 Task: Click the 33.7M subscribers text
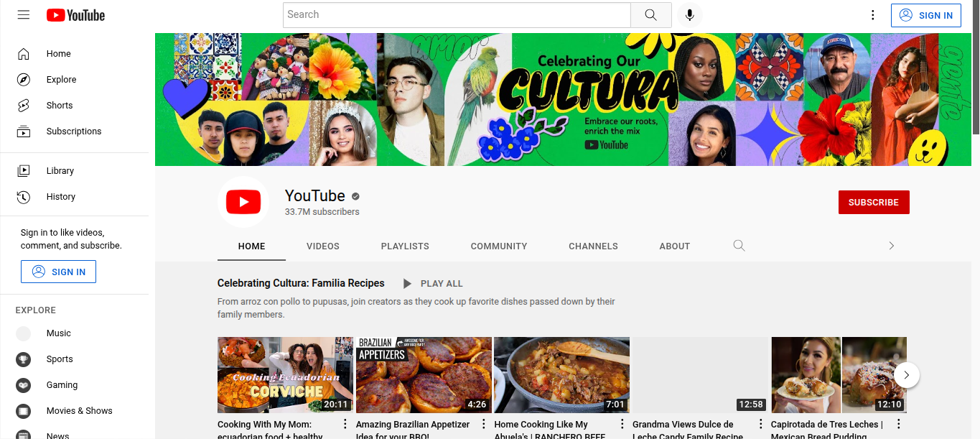(322, 212)
